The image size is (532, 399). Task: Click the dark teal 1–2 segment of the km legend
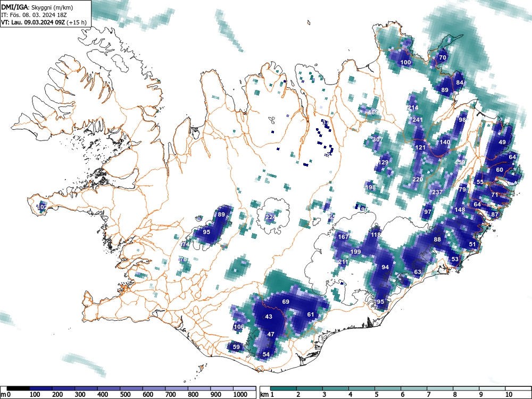coord(284,388)
